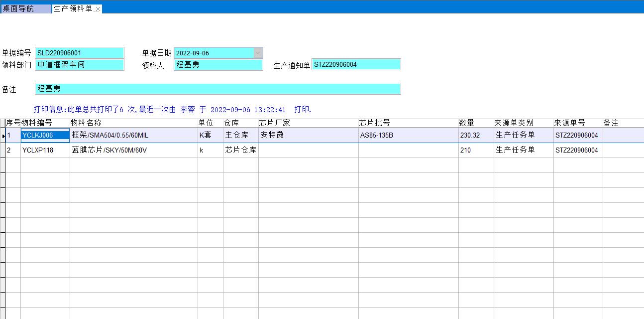Click the 生产通知单 field STZ220906004
Viewport: 644px width, 319px height.
tap(356, 64)
